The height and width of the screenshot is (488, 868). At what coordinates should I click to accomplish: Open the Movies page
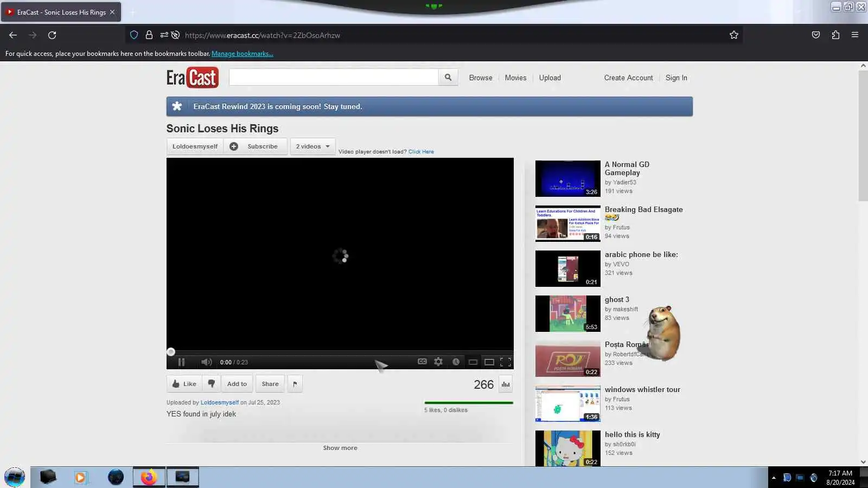(515, 78)
